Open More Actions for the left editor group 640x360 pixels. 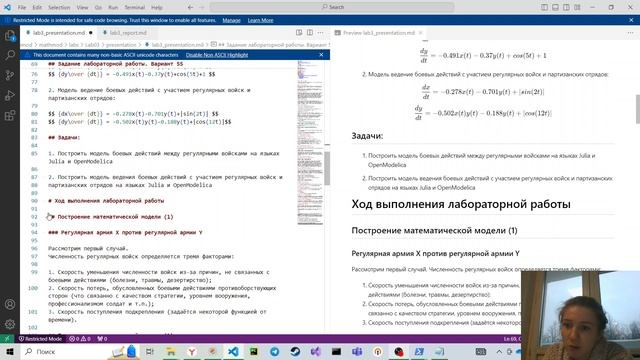click(x=320, y=33)
